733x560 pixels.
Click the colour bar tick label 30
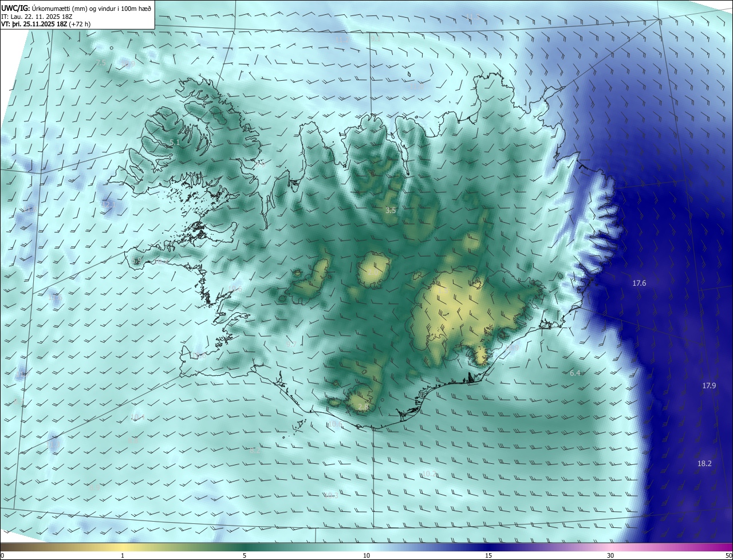610,556
